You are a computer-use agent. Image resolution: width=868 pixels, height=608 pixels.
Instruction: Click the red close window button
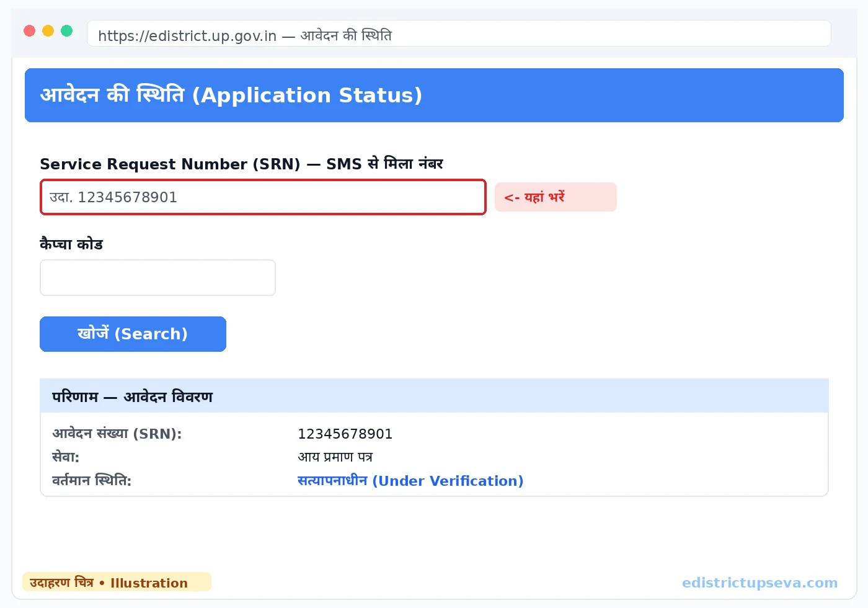pos(30,31)
